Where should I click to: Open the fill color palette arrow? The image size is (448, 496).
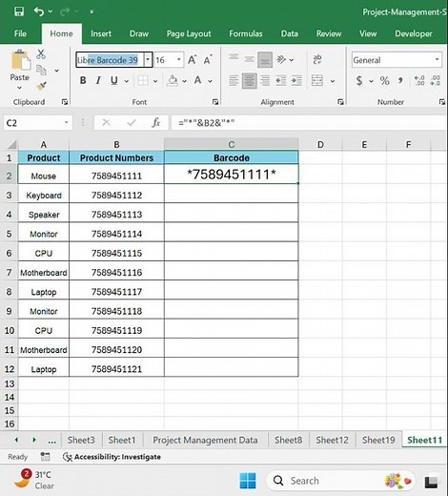pos(184,81)
